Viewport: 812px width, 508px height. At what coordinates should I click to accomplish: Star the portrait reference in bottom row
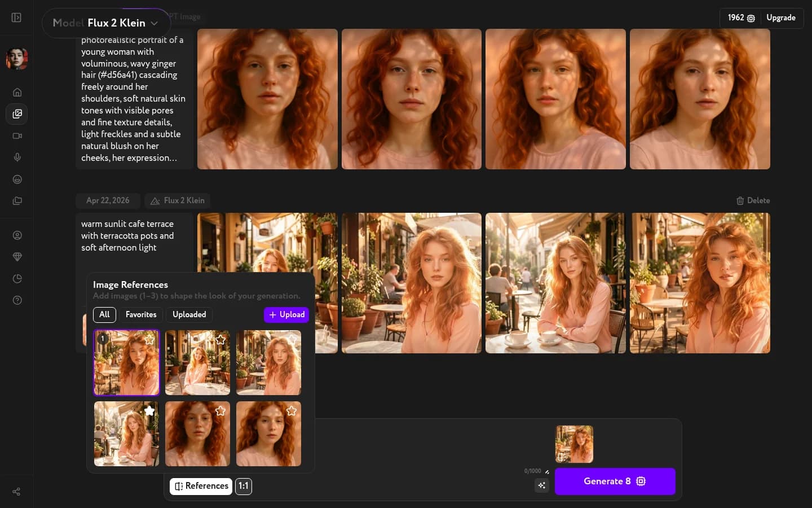click(x=220, y=411)
